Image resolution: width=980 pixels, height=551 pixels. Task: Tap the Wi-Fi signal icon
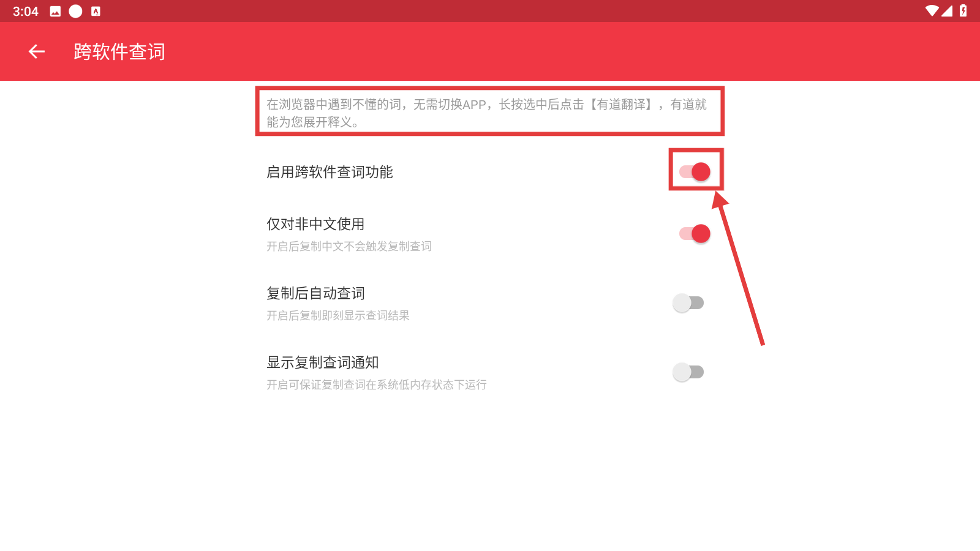[932, 10]
